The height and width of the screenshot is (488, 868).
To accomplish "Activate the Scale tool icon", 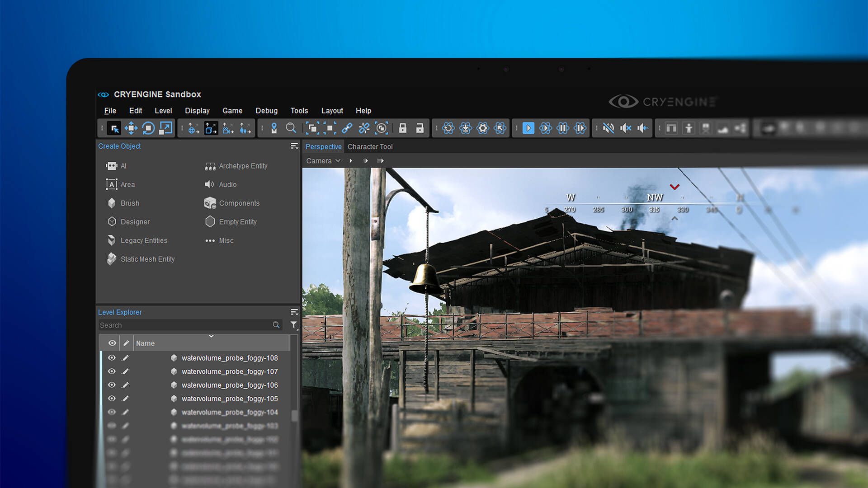I will [x=165, y=128].
